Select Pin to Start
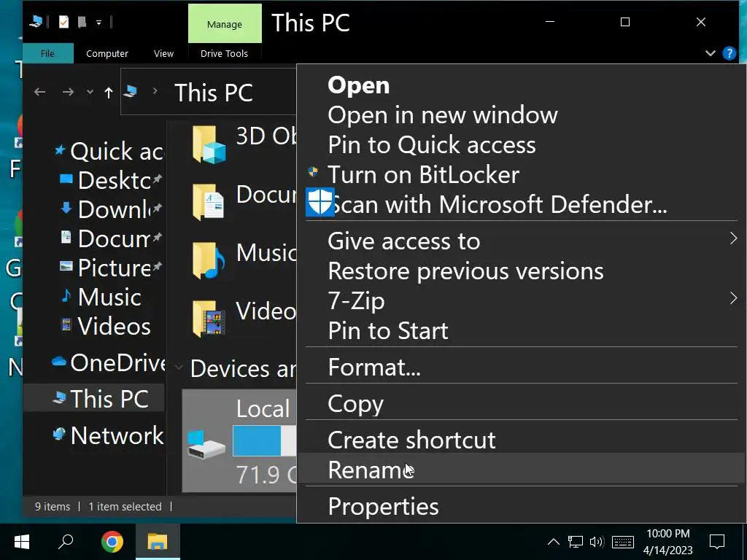Viewport: 747px width, 560px height. [x=521, y=330]
